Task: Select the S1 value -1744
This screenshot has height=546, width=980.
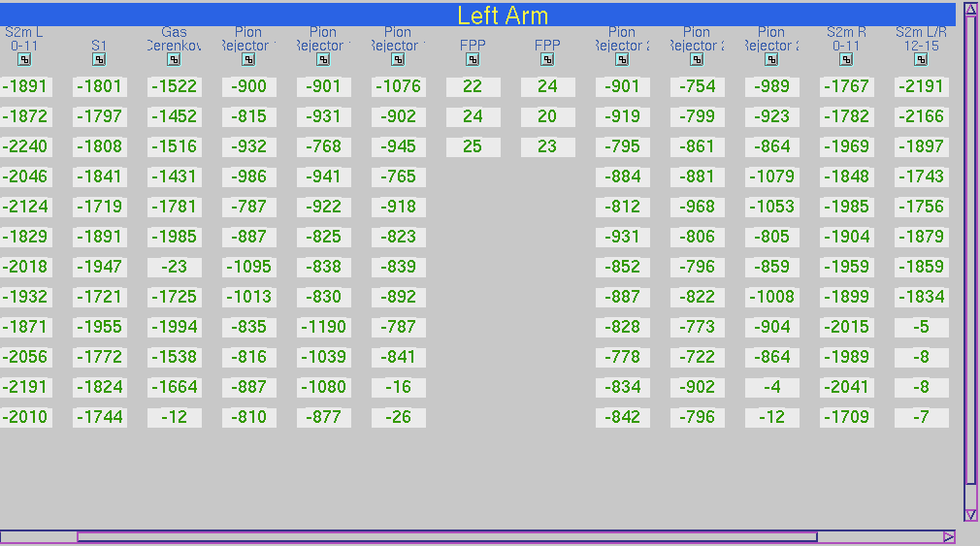Action: (99, 417)
